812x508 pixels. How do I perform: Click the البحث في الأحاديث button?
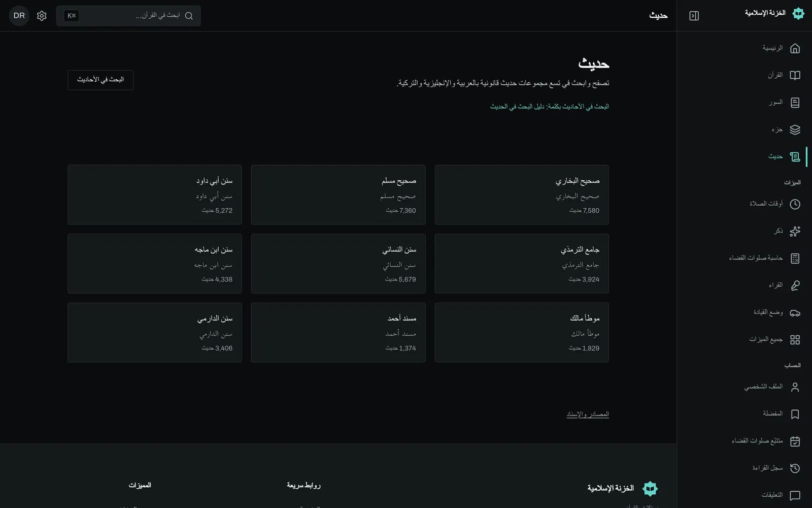[x=100, y=80]
